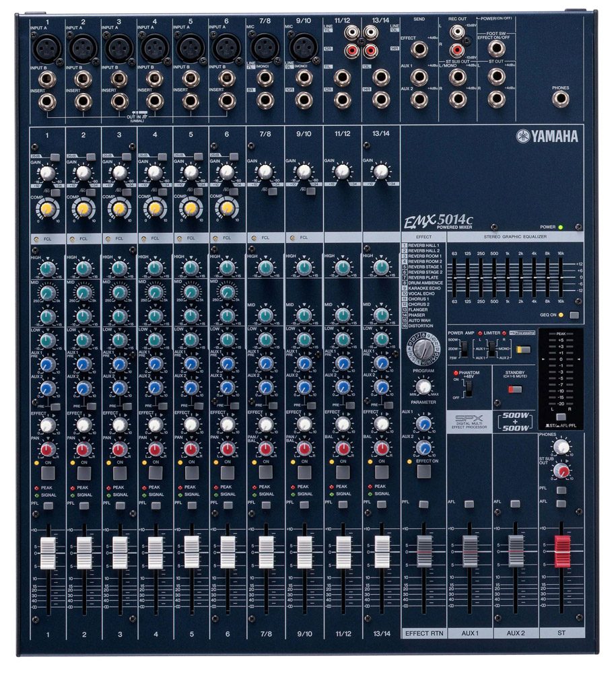The image size is (616, 673).
Task: Click channel 4 LOW EQ knob
Action: click(x=155, y=340)
